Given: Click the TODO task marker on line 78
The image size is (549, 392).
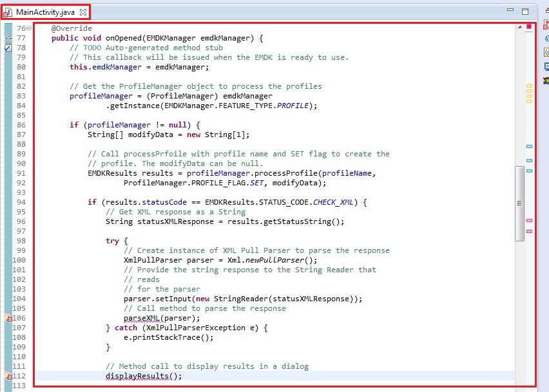Looking at the screenshot, I should (x=8, y=48).
